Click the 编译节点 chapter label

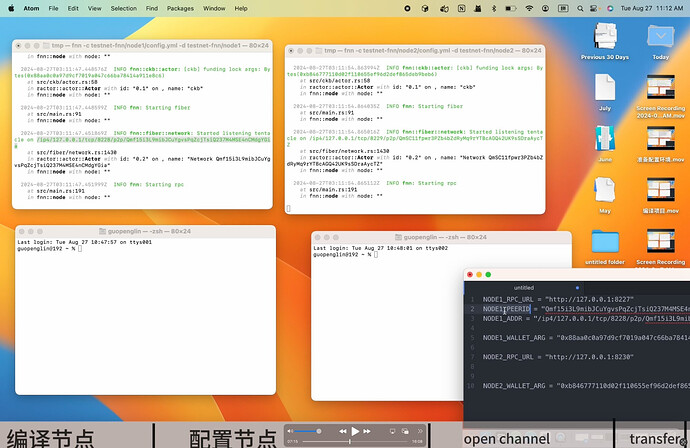[51, 439]
